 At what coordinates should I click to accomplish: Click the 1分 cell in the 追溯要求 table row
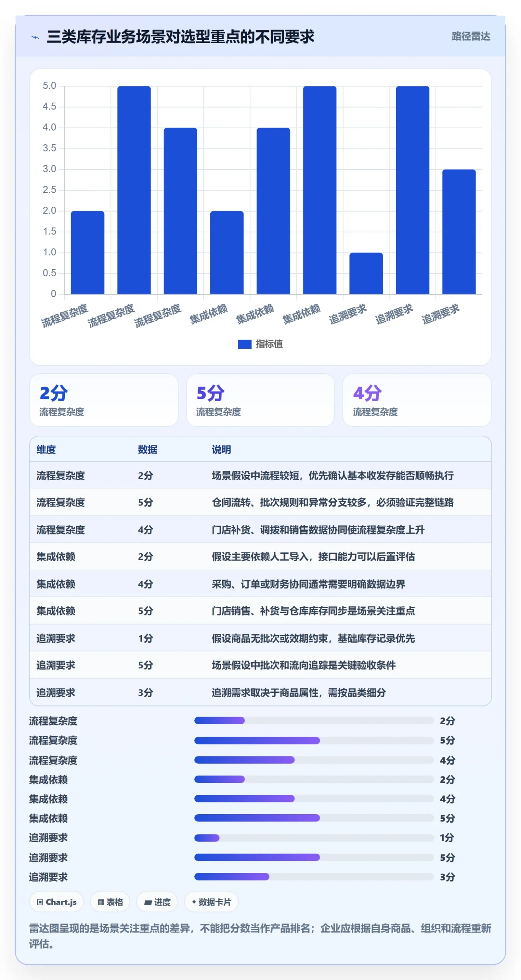146,639
